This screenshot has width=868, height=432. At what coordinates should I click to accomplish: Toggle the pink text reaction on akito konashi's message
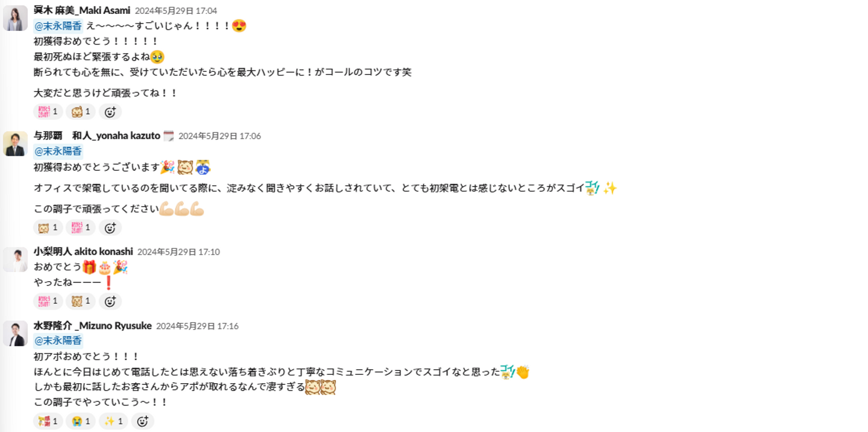pyautogui.click(x=48, y=301)
